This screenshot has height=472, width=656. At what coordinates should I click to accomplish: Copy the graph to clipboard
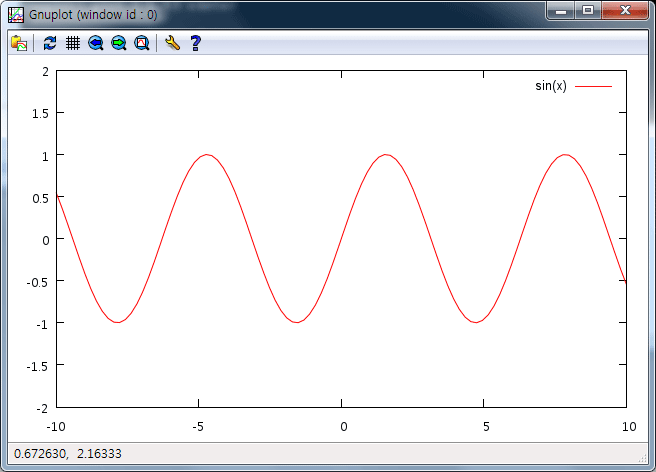(19, 43)
